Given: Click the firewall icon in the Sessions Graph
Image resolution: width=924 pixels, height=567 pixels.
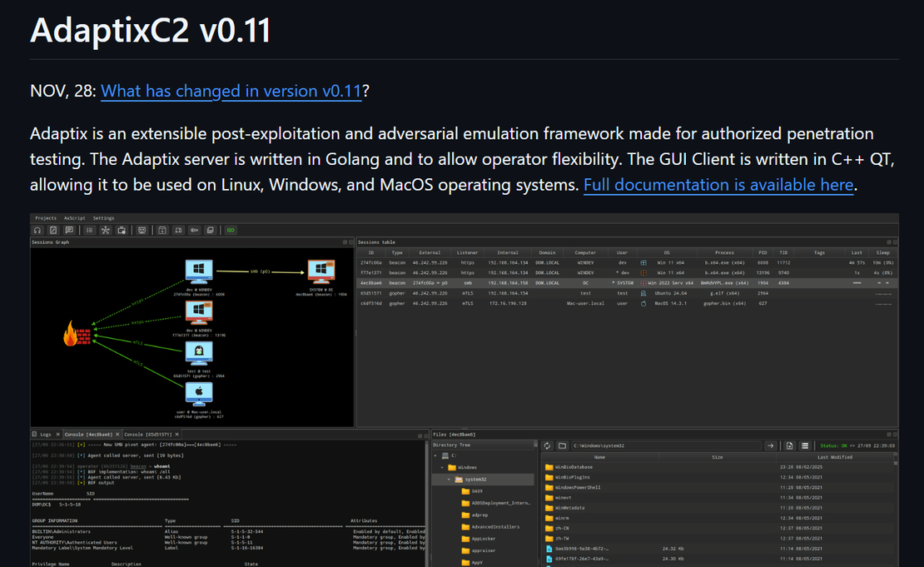Looking at the screenshot, I should 77,335.
